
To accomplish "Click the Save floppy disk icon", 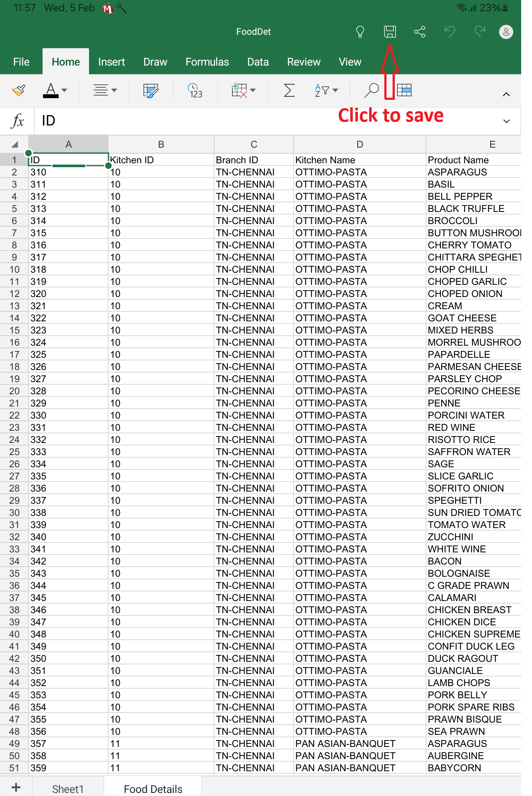I will (x=390, y=32).
